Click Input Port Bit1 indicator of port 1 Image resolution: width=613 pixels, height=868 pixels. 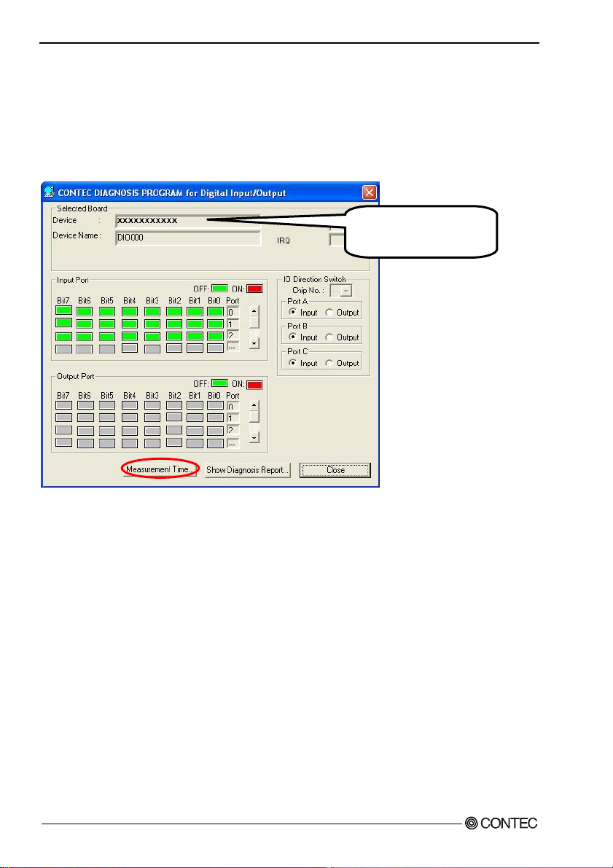click(195, 324)
